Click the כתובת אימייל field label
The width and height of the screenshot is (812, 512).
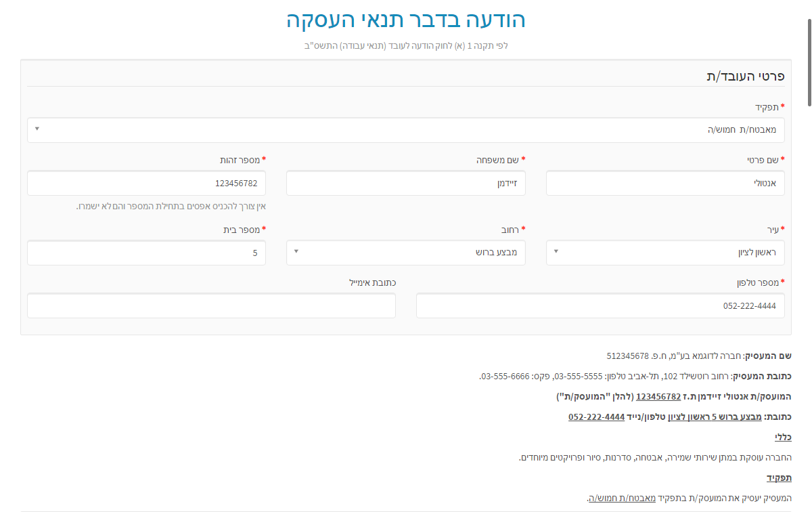point(371,282)
